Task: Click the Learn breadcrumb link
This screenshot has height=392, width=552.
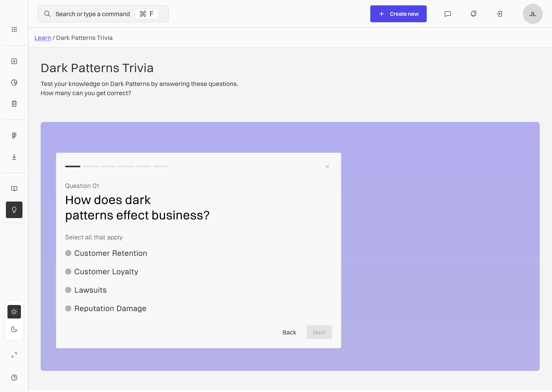Action: click(43, 38)
